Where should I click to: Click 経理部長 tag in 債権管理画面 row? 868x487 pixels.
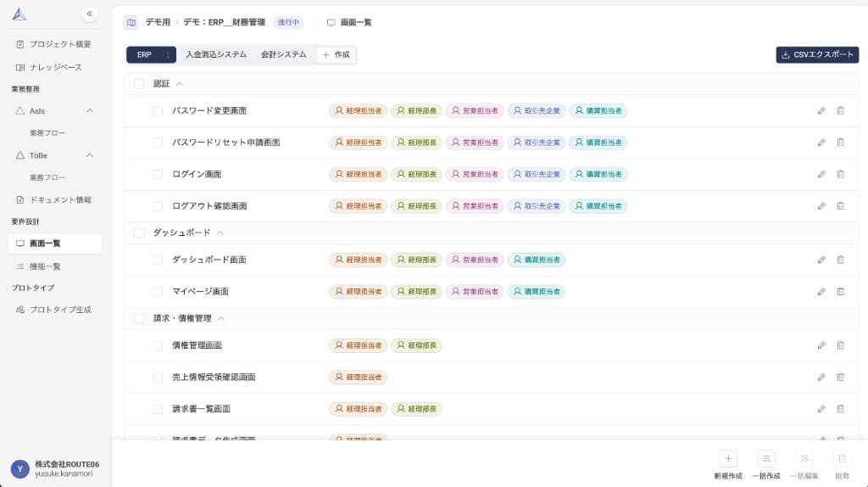click(416, 345)
